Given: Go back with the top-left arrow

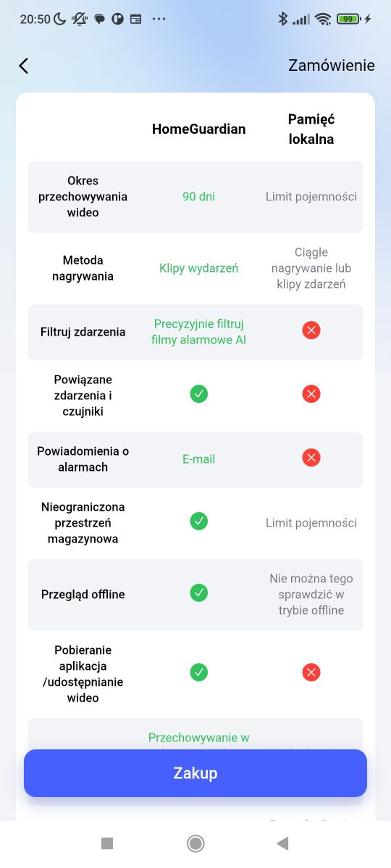Looking at the screenshot, I should pos(23,66).
